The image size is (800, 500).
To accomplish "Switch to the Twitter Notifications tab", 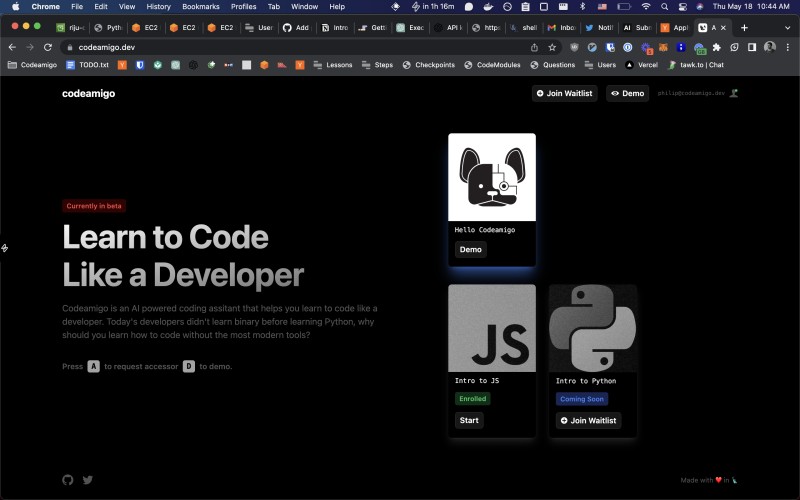I will (599, 28).
